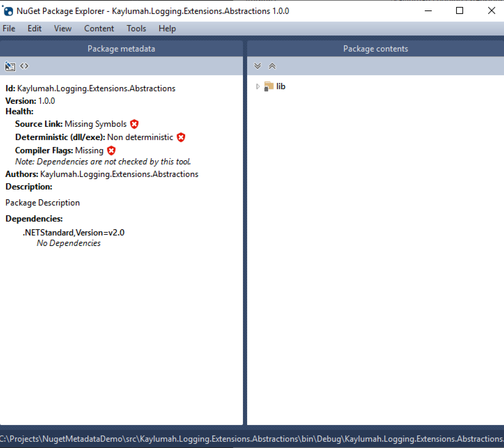Open the Tools menu
The width and height of the screenshot is (504, 448).
coord(136,29)
